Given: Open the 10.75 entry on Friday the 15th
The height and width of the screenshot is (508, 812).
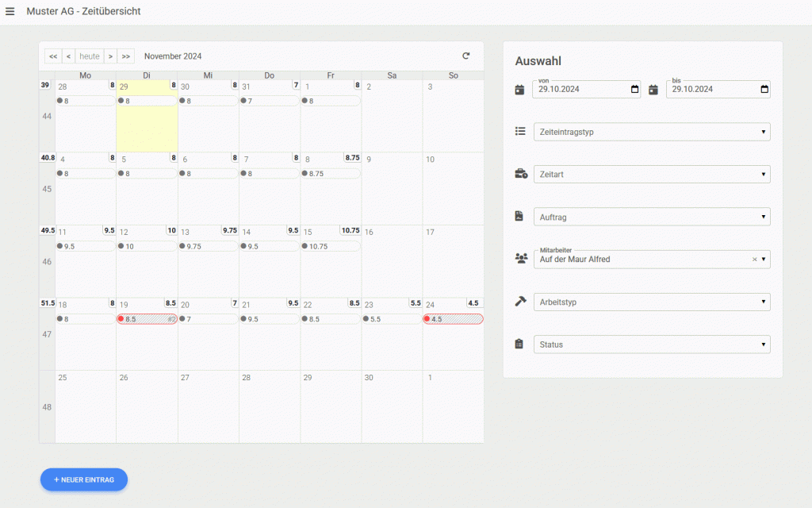Looking at the screenshot, I should [331, 247].
